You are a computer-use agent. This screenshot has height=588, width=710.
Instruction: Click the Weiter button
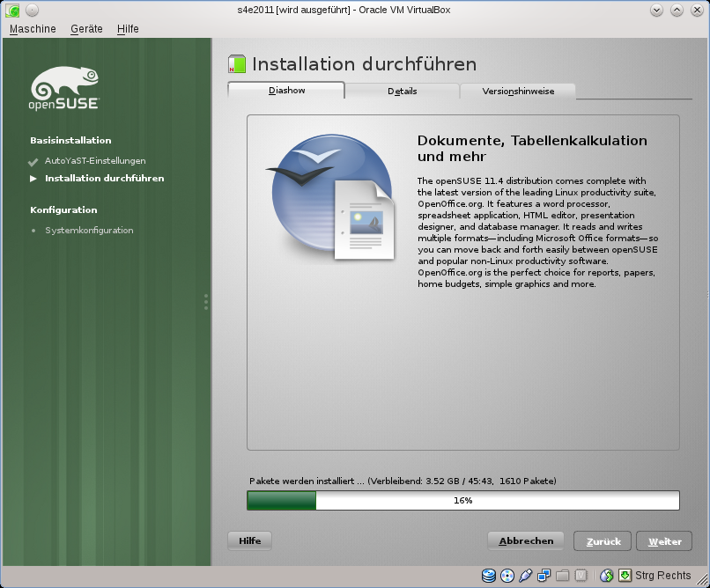click(x=664, y=541)
